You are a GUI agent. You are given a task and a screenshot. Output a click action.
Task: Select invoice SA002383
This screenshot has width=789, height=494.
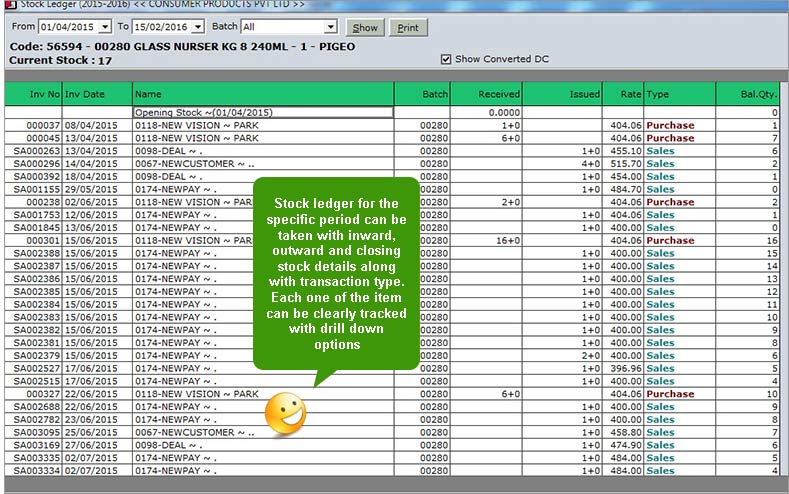pos(37,317)
